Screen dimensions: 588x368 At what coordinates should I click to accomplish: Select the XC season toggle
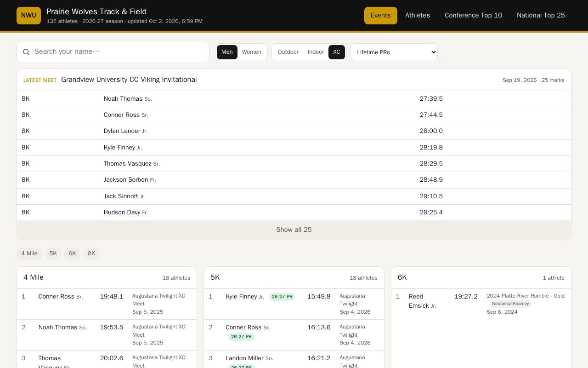click(x=337, y=52)
